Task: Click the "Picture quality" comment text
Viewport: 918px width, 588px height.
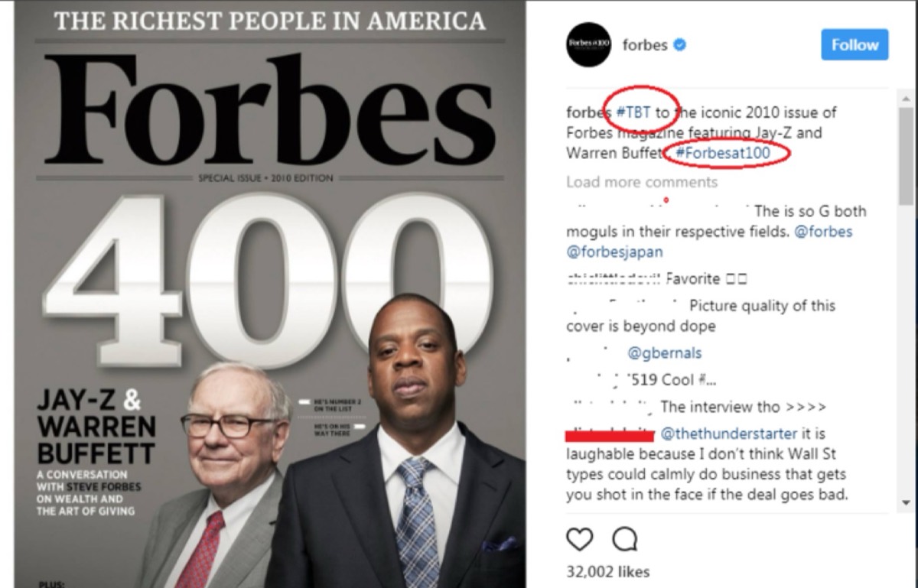Action: (762, 306)
